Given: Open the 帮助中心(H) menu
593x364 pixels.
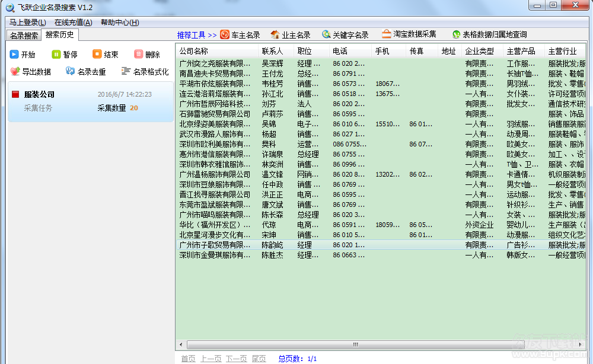Looking at the screenshot, I should point(120,23).
